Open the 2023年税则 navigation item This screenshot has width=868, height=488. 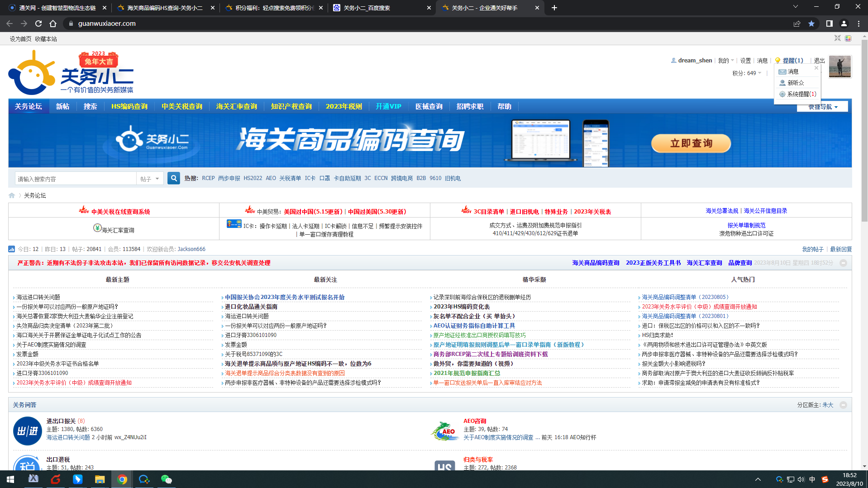pyautogui.click(x=344, y=106)
